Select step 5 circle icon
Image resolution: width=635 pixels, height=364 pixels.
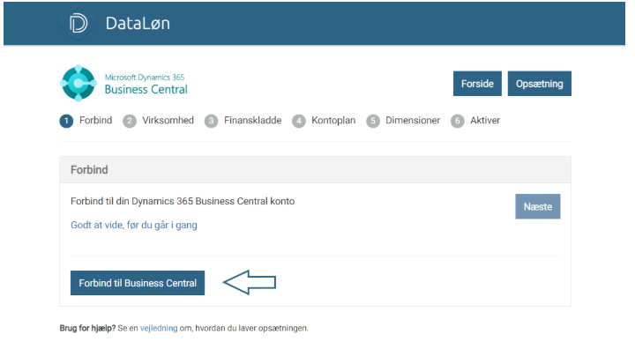(373, 121)
